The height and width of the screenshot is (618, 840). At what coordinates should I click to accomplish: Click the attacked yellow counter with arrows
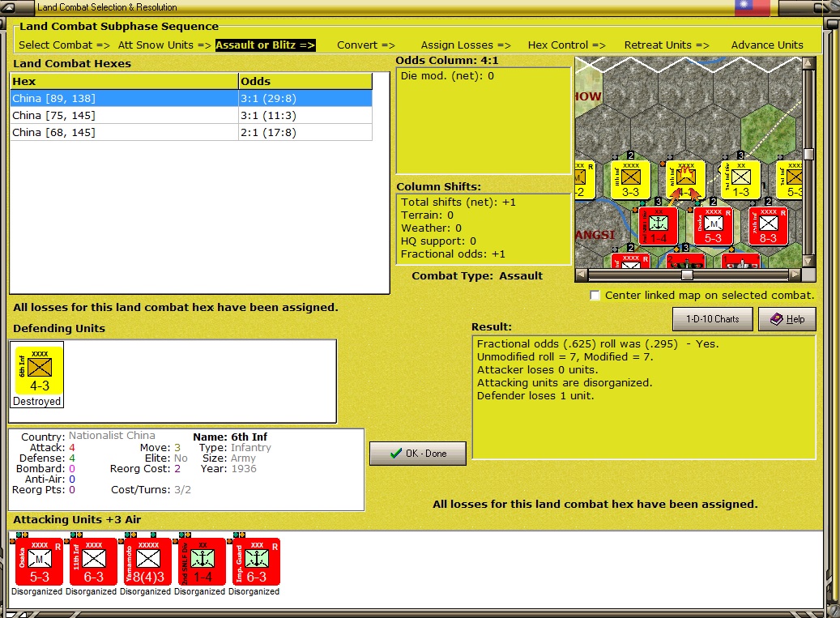(x=686, y=181)
